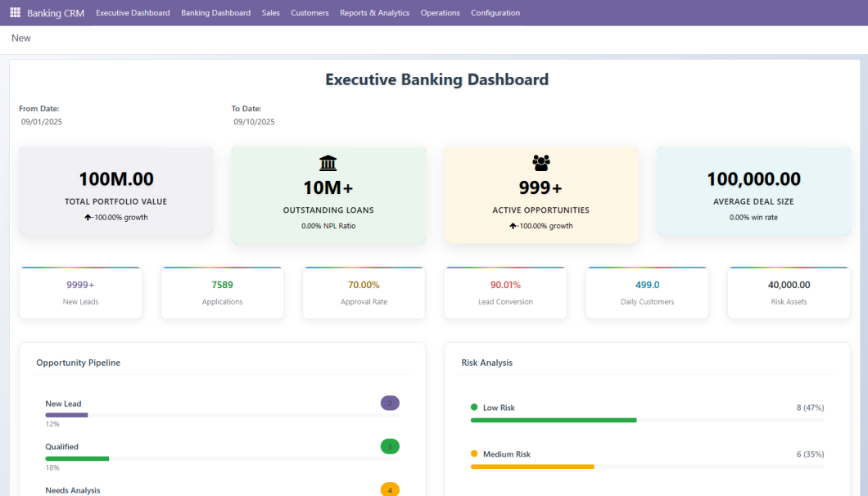Click the growth arrow in the Active Opportunities card

pyautogui.click(x=513, y=226)
